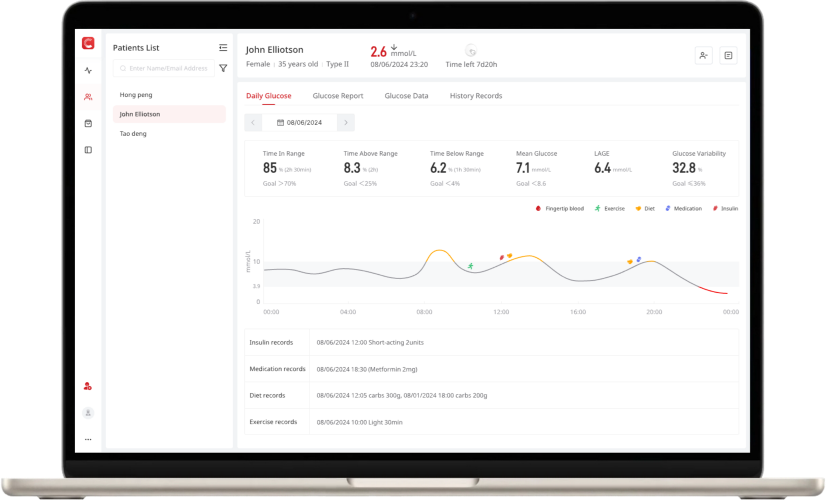This screenshot has width=826, height=500.
Task: Open the three-dots more menu in sidebar
Action: click(x=88, y=439)
